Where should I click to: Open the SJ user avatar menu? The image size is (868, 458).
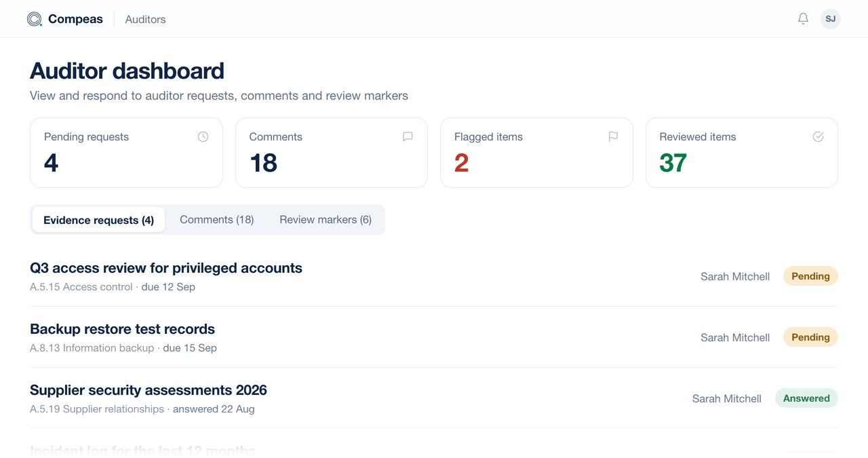click(831, 19)
